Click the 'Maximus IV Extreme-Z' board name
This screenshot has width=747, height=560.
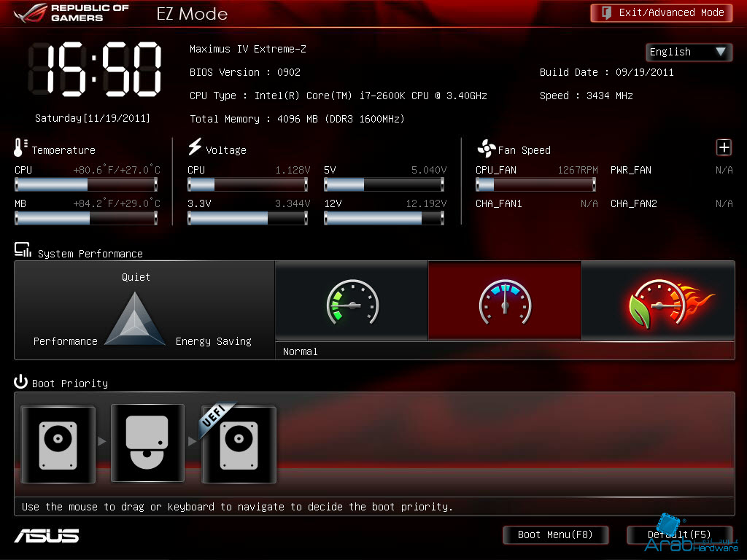pos(248,49)
